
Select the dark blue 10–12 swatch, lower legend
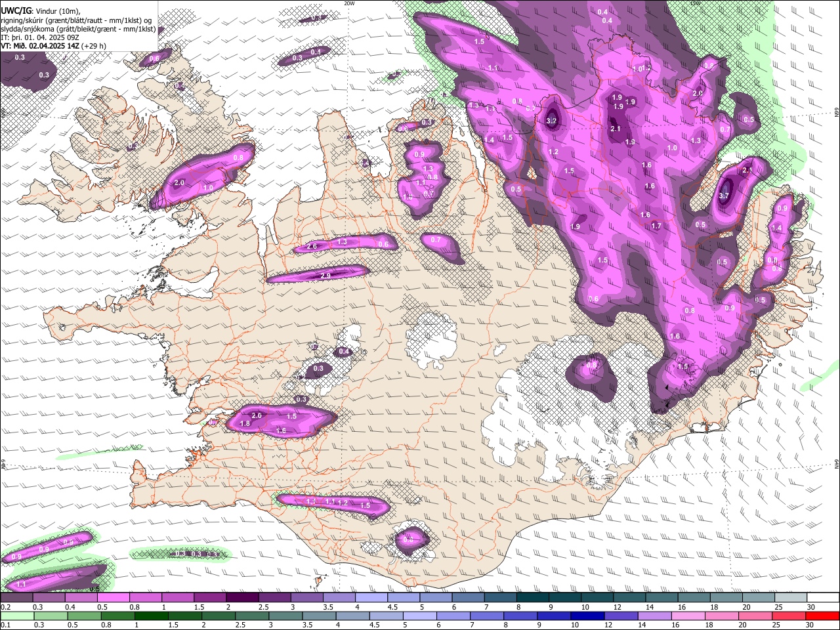click(x=587, y=616)
